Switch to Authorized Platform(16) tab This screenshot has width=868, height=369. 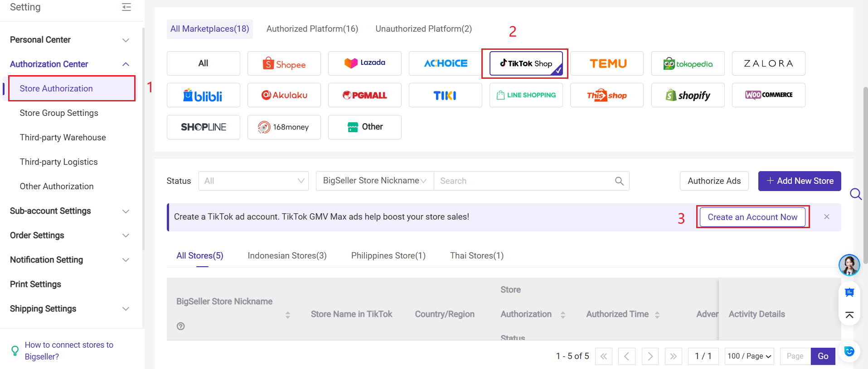312,29
